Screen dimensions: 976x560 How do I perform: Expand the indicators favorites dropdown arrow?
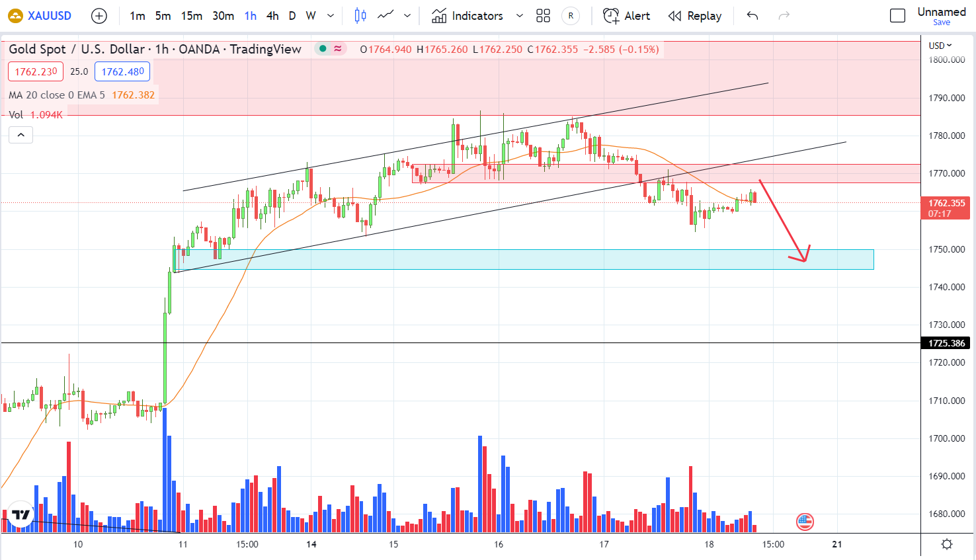coord(520,16)
